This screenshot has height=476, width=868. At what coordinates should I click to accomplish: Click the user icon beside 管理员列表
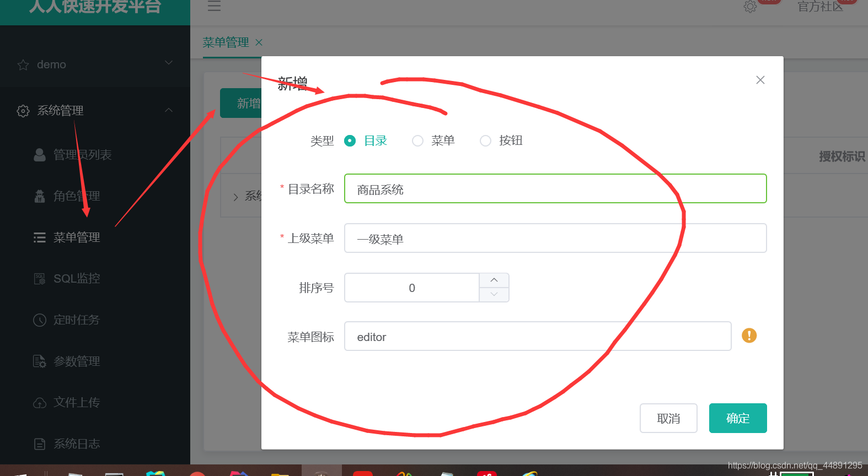click(x=40, y=155)
